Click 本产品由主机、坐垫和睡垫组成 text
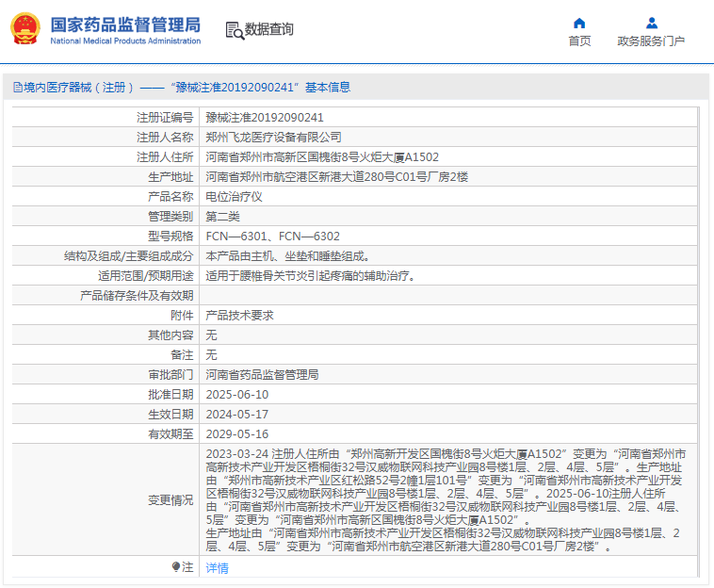 [288, 256]
